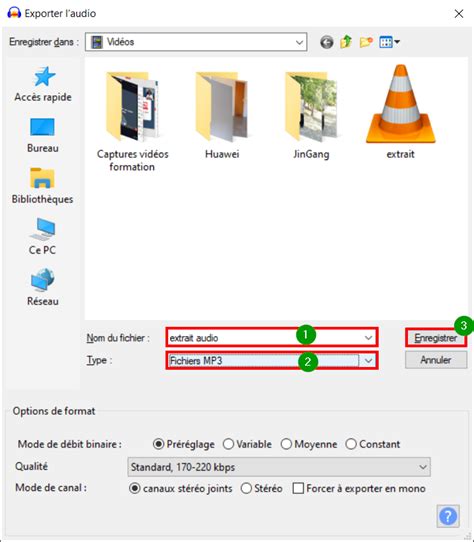Go back using the toolbar back arrow
Screen dimensions: 474x542
click(326, 42)
